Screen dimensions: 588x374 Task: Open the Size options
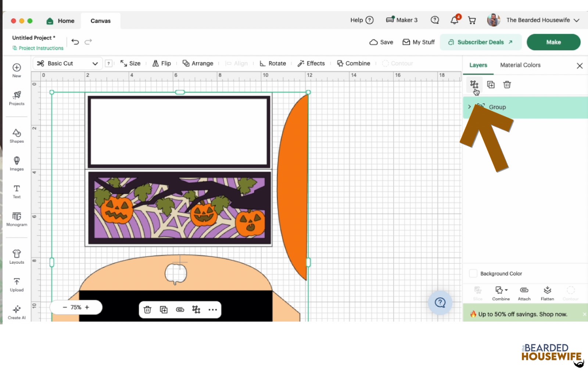(130, 63)
